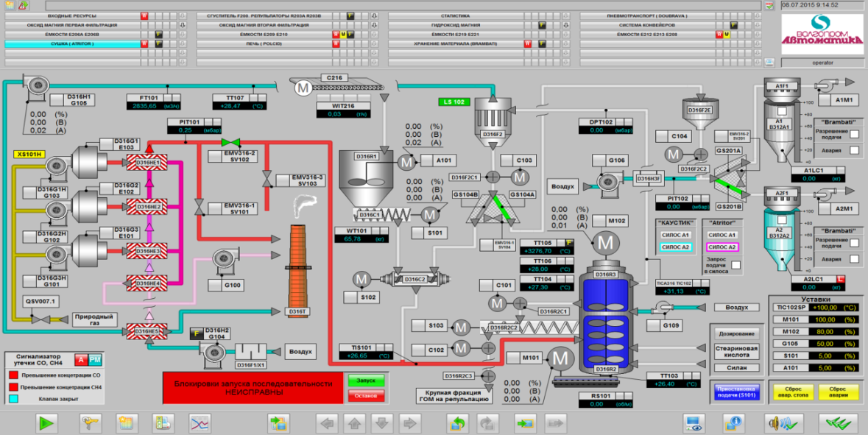868x435 pixels.
Task: Click the G100 fan blower icon
Action: pos(224,260)
